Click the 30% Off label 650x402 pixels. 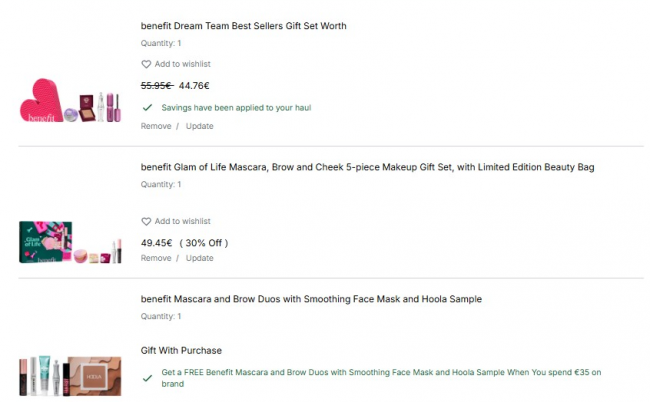coord(204,243)
